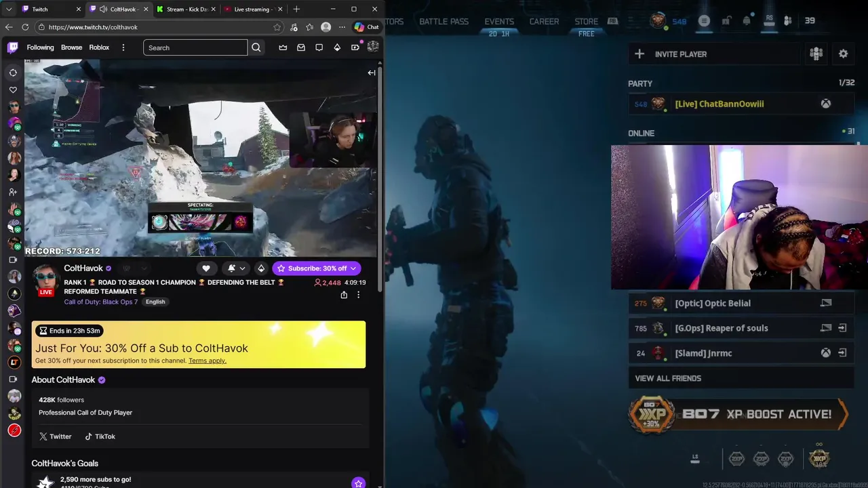Click the For You sidebar icon

coord(13,73)
